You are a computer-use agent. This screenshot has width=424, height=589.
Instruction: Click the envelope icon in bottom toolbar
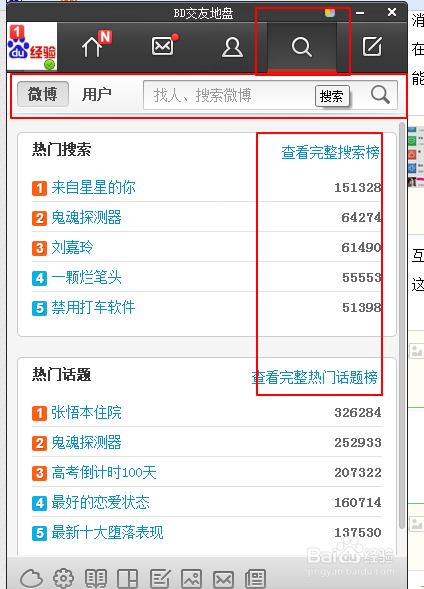223,579
